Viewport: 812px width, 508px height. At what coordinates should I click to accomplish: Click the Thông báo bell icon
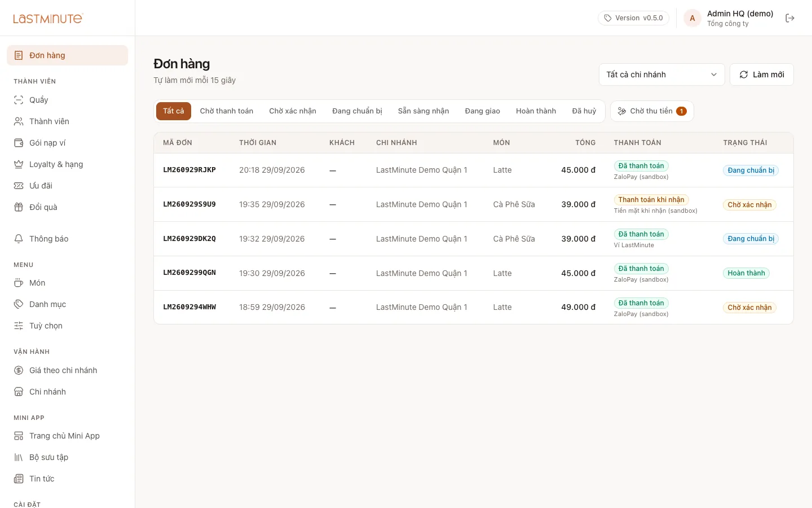19,239
